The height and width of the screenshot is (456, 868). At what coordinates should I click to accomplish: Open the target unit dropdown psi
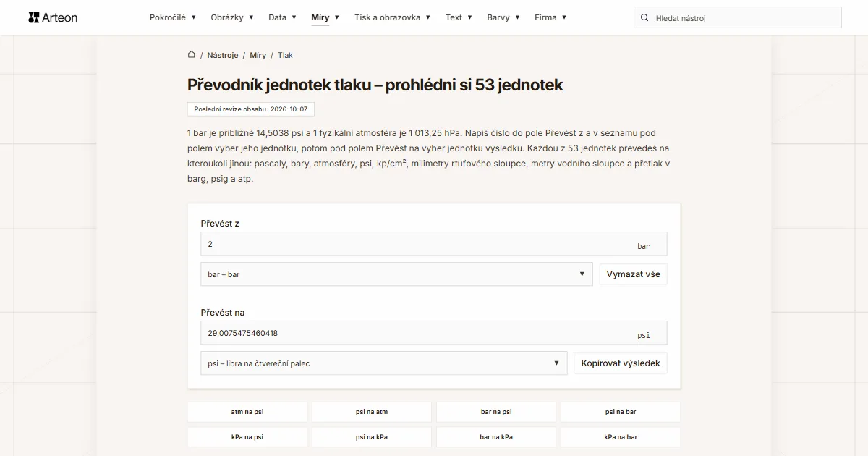[x=384, y=363]
